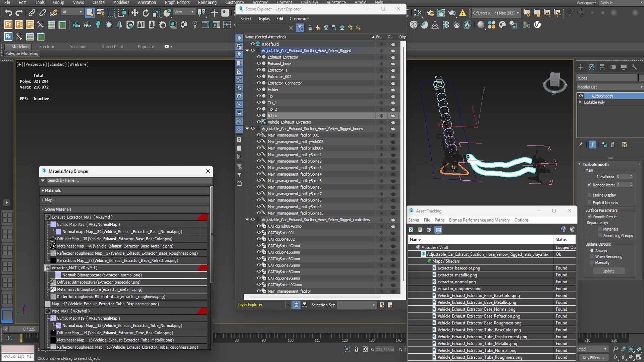This screenshot has width=644, height=362.
Task: Switch to the Freeform ribbon tab
Action: 47,47
